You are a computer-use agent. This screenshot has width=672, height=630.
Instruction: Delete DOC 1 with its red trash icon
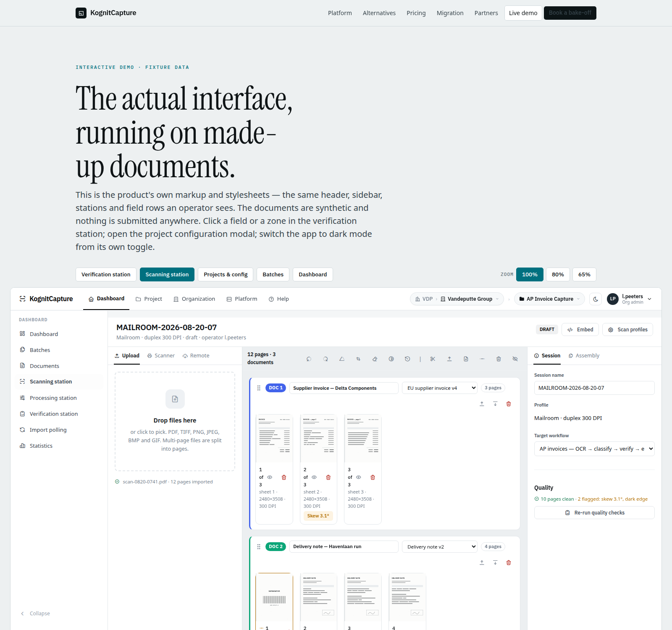click(509, 404)
